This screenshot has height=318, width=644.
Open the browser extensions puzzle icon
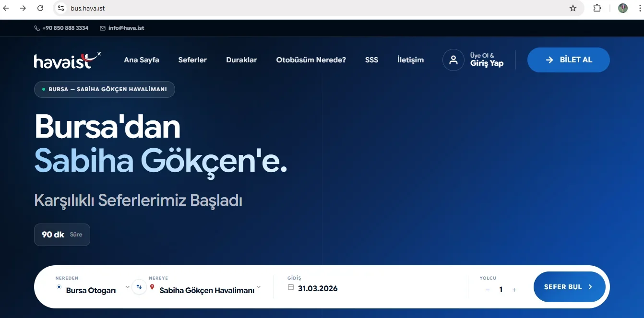tap(596, 8)
